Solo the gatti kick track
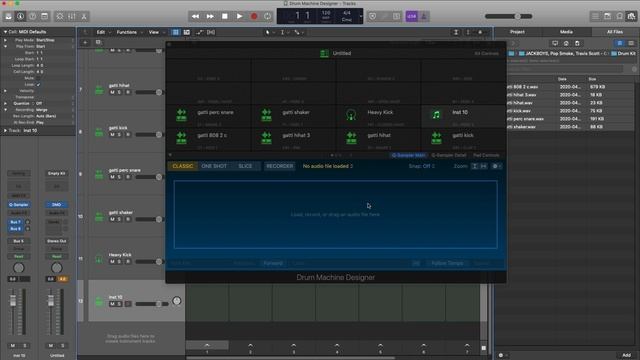The image size is (640, 360). pos(120,135)
